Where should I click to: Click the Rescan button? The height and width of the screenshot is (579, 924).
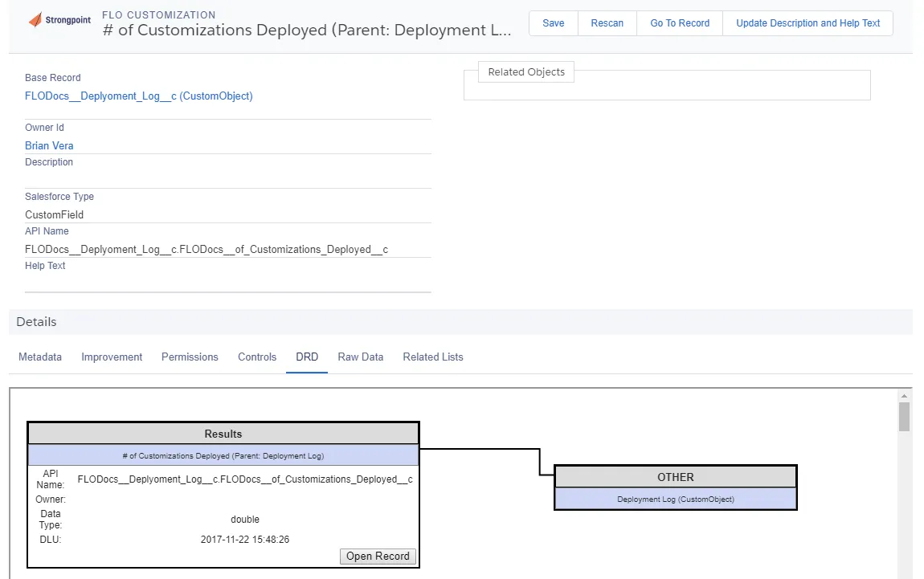click(x=607, y=23)
